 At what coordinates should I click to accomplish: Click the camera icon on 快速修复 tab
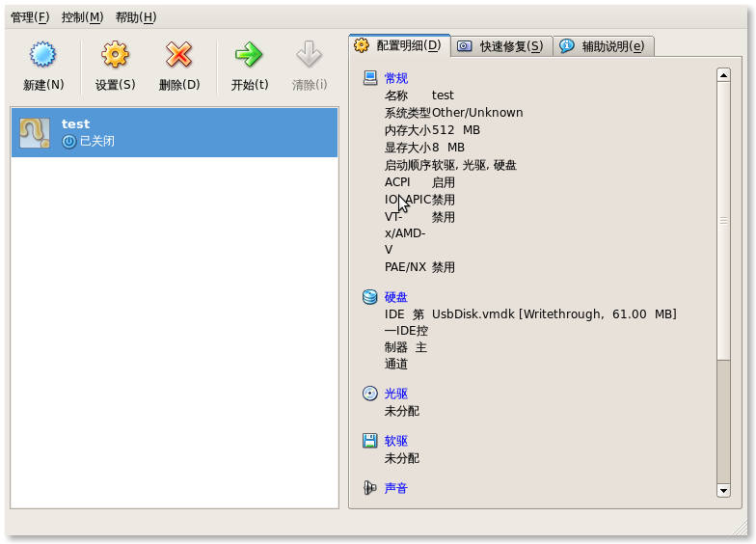click(x=465, y=46)
